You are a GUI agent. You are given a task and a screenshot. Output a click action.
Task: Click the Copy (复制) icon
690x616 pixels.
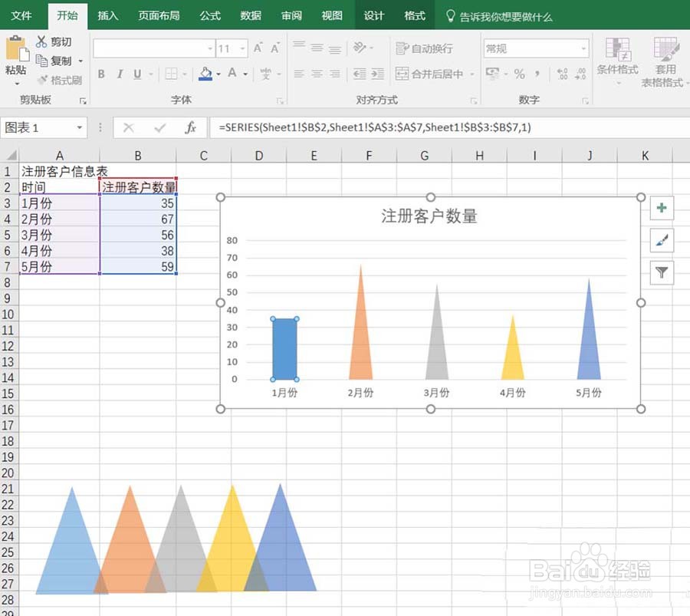click(x=41, y=61)
